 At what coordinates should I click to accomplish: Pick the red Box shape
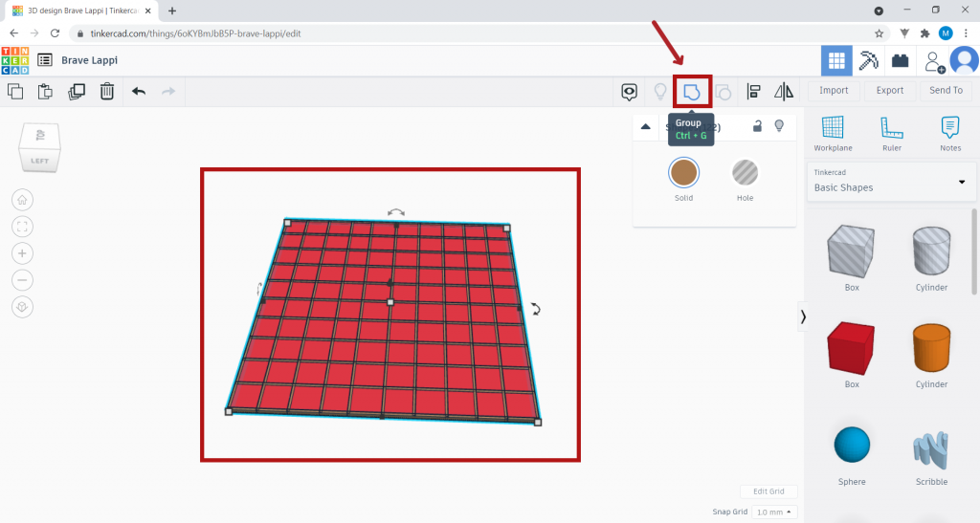coord(851,348)
